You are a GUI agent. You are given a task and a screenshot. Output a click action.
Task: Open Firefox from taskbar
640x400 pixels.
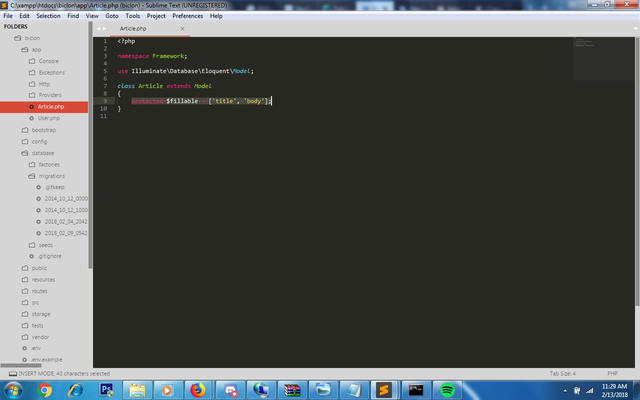point(198,390)
